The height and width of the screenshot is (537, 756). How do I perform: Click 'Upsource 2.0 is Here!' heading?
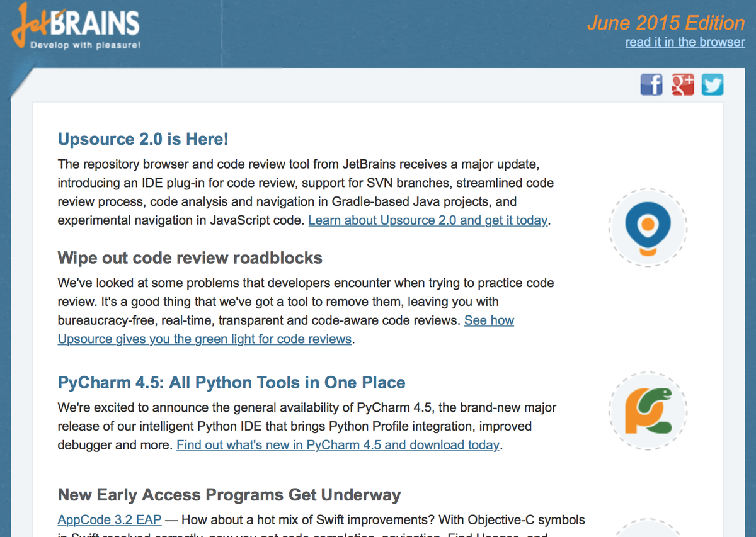tap(143, 138)
